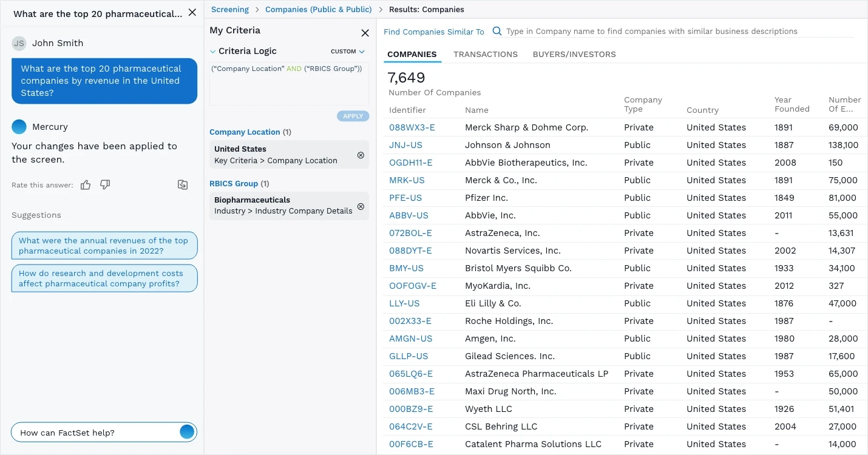Close the My Criteria panel

(365, 33)
